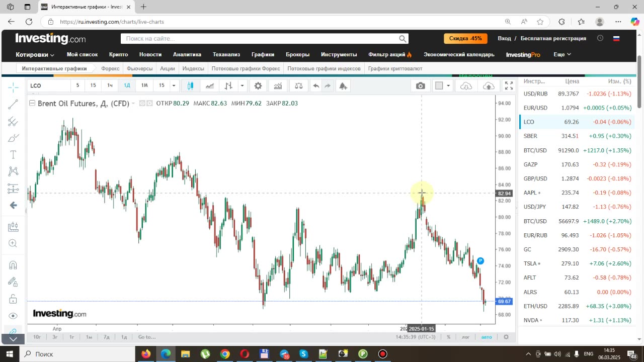This screenshot has height=362, width=644.
Task: Create a price alert bell
Action: point(343,85)
